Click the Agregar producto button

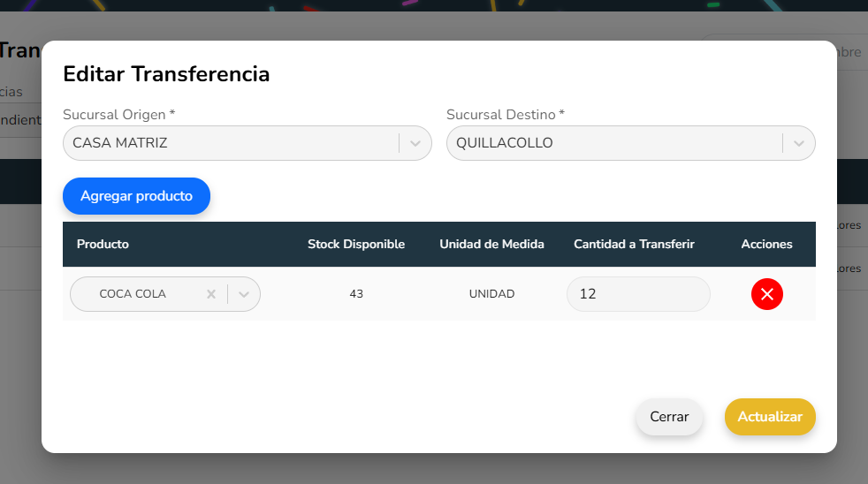(136, 196)
